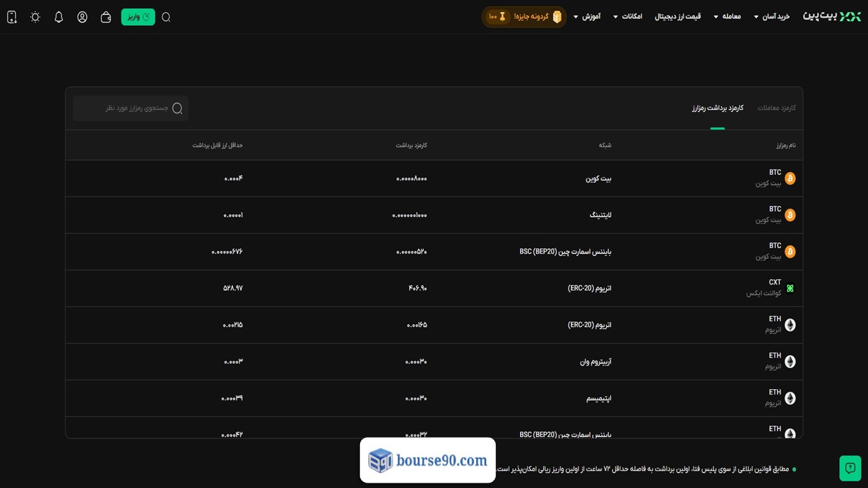Screen dimensions: 868x488
Task: Click the green واریز deposit button
Action: tap(138, 17)
